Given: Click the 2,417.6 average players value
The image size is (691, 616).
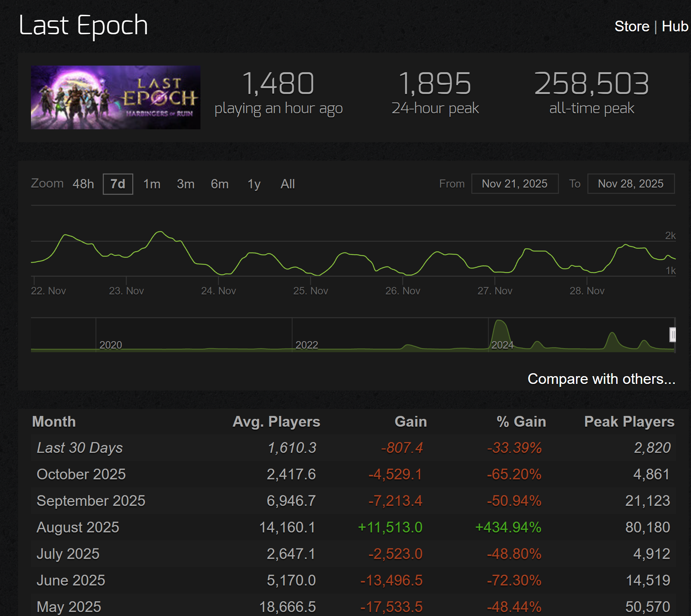Looking at the screenshot, I should [x=291, y=474].
